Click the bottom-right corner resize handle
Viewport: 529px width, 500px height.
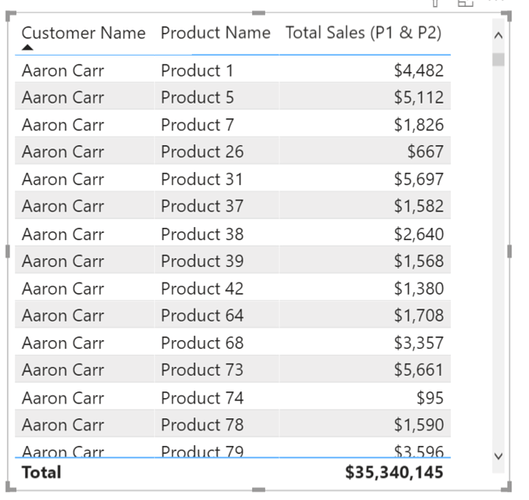tap(507, 487)
